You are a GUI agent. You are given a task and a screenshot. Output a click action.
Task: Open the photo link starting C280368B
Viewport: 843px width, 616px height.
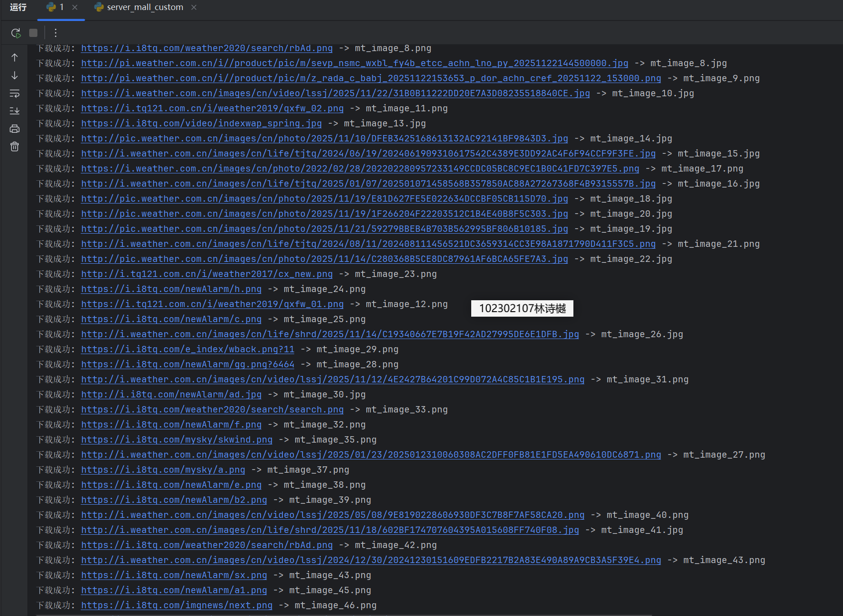tap(324, 259)
